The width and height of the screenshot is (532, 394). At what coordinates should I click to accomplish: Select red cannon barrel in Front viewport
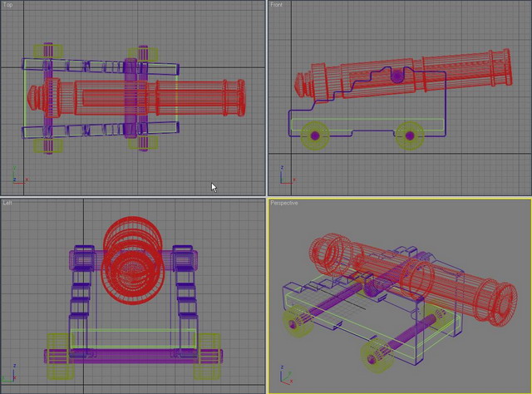pyautogui.click(x=402, y=75)
